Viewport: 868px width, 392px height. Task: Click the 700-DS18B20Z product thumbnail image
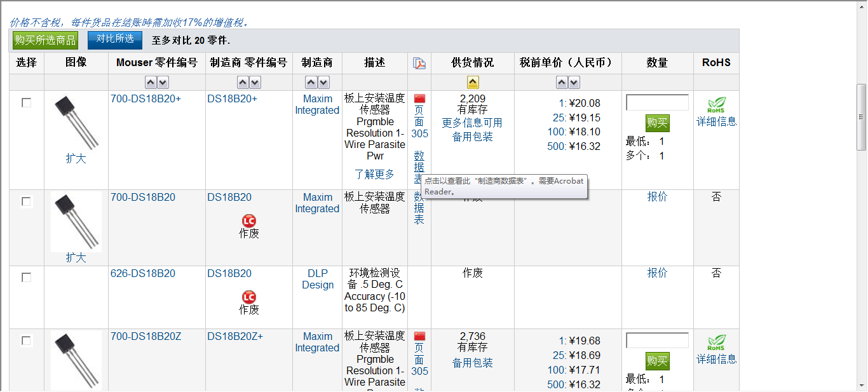(x=76, y=361)
